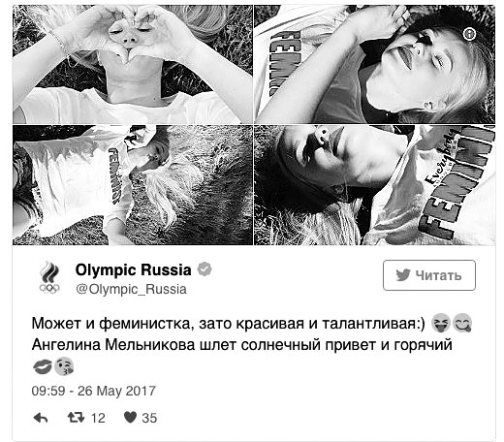The height and width of the screenshot is (442, 504).
Task: Click the reply arrow icon
Action: pyautogui.click(x=41, y=418)
